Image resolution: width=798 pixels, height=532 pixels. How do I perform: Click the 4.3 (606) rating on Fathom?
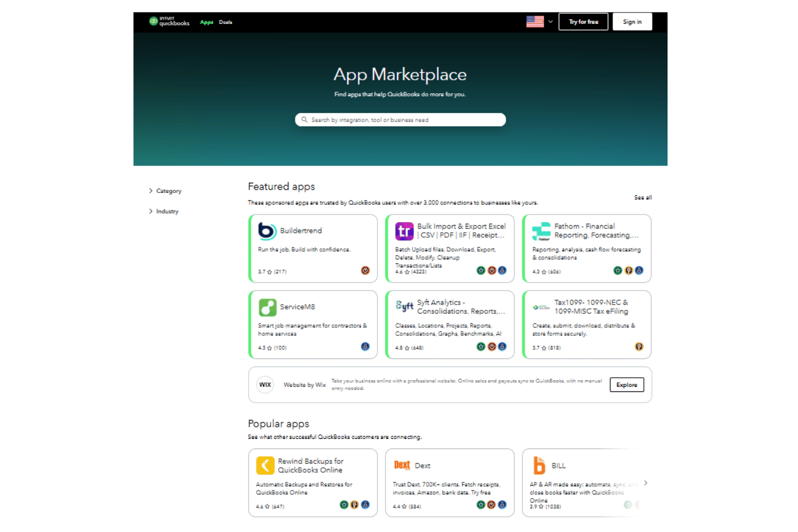coord(547,272)
